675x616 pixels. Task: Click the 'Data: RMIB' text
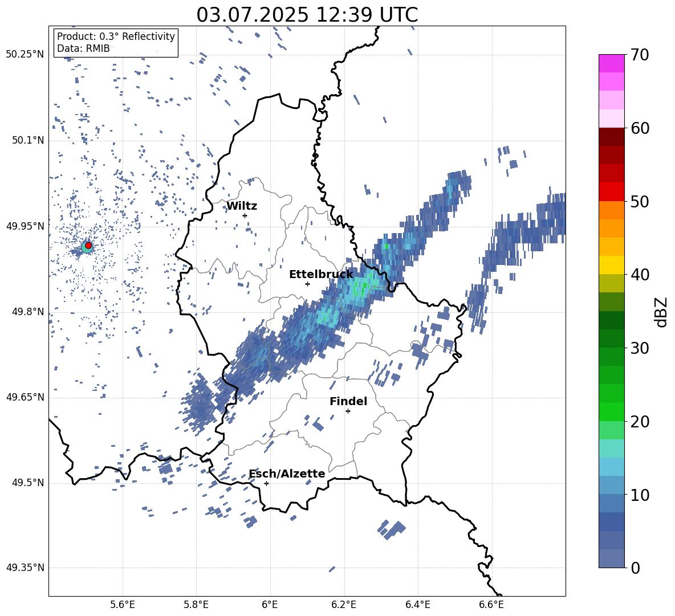click(83, 48)
